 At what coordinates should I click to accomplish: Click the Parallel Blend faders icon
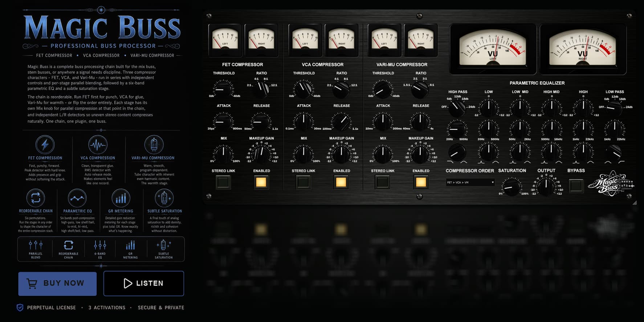pos(36,245)
